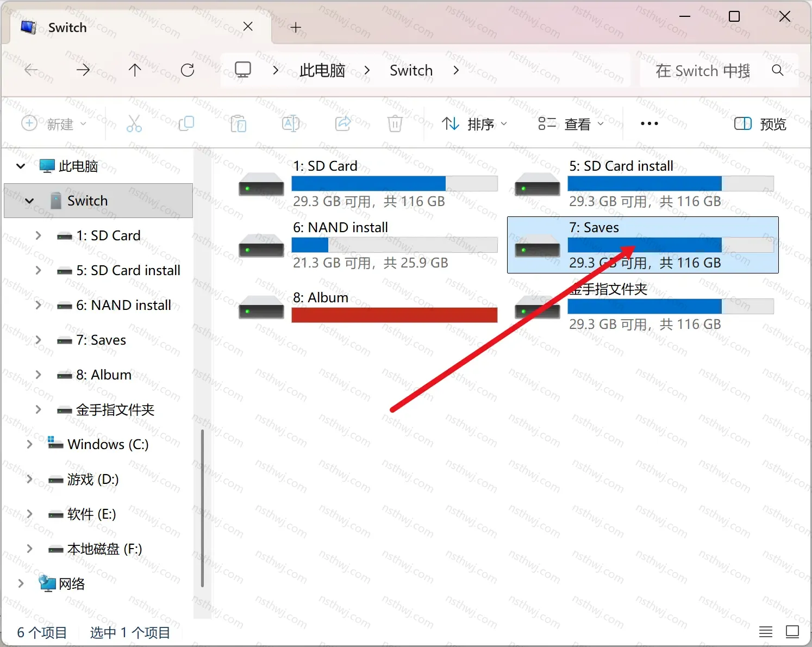This screenshot has height=647, width=812.
Task: Open 6: NAND install in the navigation tree
Action: (123, 305)
